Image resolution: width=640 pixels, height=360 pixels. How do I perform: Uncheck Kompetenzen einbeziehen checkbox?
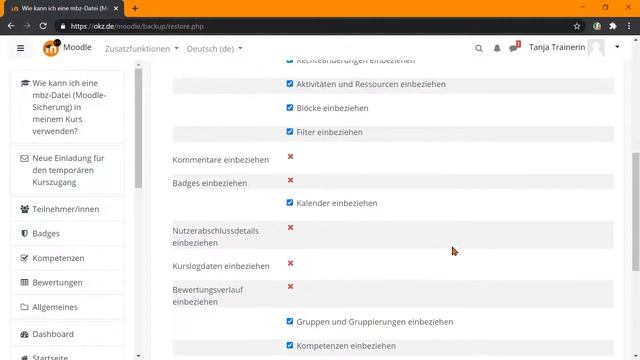click(x=290, y=345)
